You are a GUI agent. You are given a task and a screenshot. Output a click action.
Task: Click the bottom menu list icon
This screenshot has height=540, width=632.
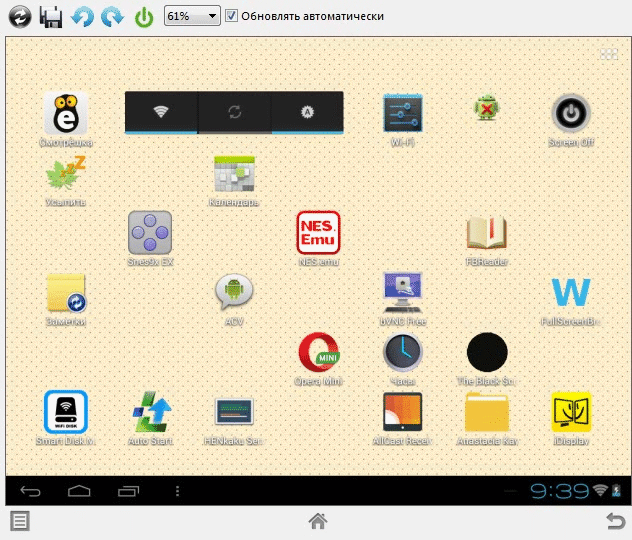coord(20,521)
